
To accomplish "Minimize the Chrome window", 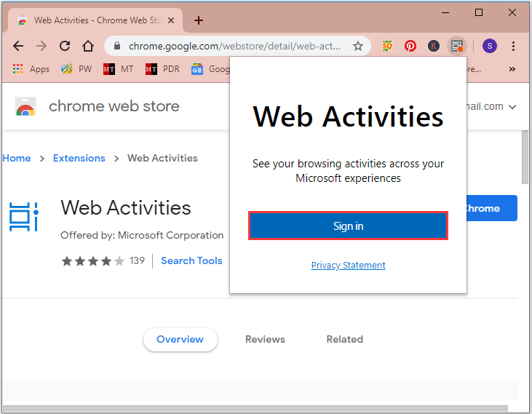I will [445, 13].
